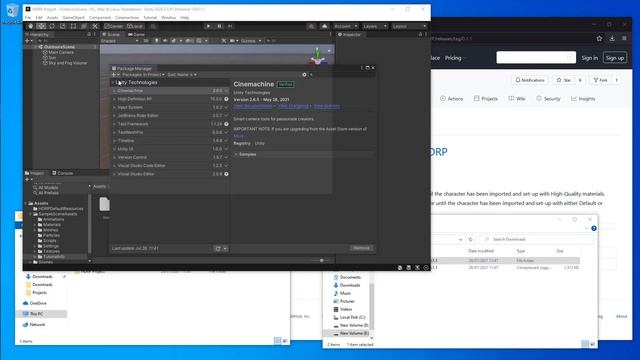This screenshot has height=360, width=640.
Task: Open the GameObject menu
Action: pyautogui.click(x=73, y=18)
